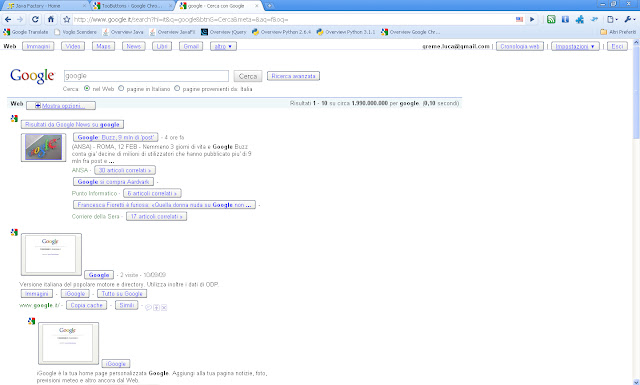Open a new tab with the plus button
Image resolution: width=640 pixels, height=385 pixels.
click(x=269, y=6)
